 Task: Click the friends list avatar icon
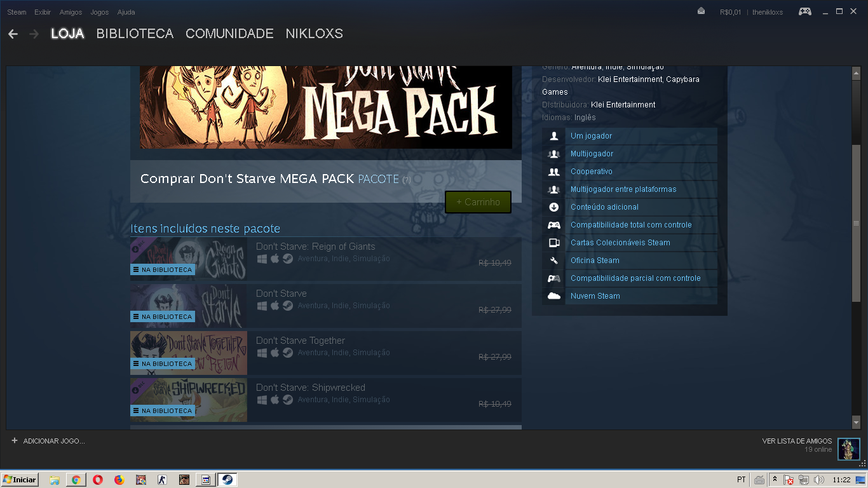[848, 449]
